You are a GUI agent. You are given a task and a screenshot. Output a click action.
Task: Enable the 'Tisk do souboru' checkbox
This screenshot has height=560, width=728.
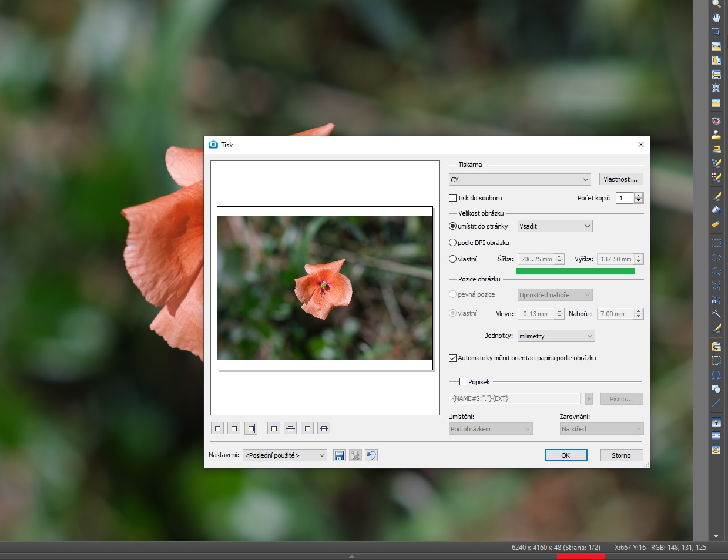pyautogui.click(x=453, y=198)
